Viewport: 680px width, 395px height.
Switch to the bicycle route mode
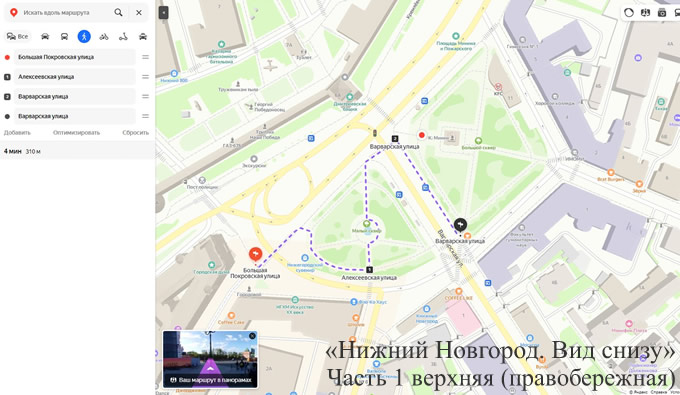click(104, 36)
